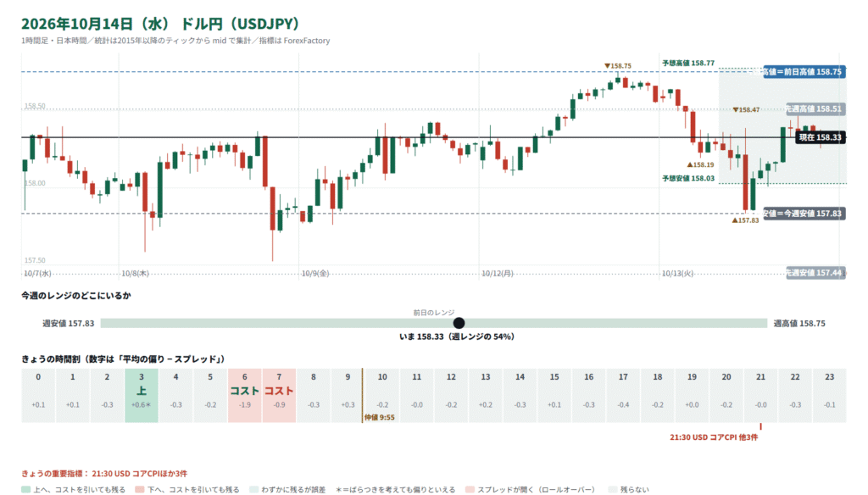Click the いま 158.33（週レンジの 54%） text
The height and width of the screenshot is (495, 868).
457,336
